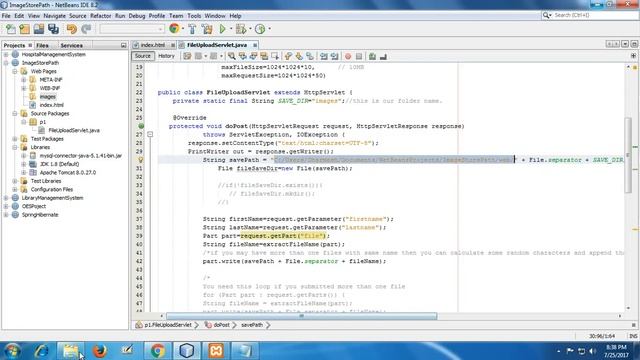The width and height of the screenshot is (640, 360).
Task: Click p1.FileUploadServlet breadcrumb
Action: 168,325
